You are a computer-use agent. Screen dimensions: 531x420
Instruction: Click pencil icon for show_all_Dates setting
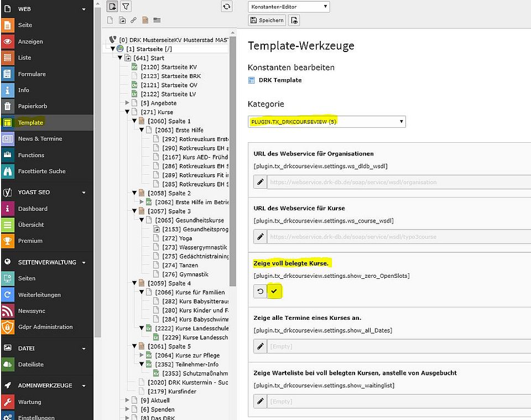click(260, 346)
